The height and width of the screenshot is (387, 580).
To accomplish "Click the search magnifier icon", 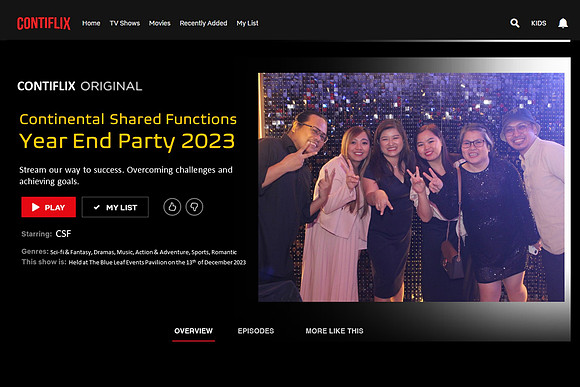I will point(515,23).
